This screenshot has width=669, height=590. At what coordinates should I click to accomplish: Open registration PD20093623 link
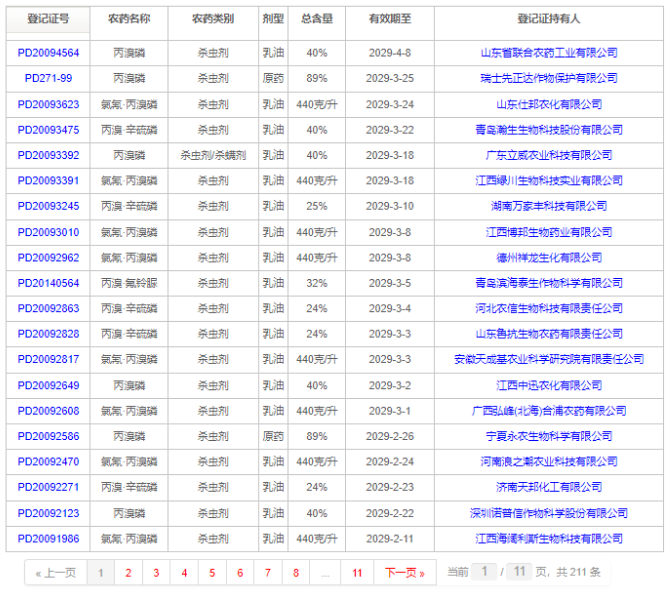(48, 104)
